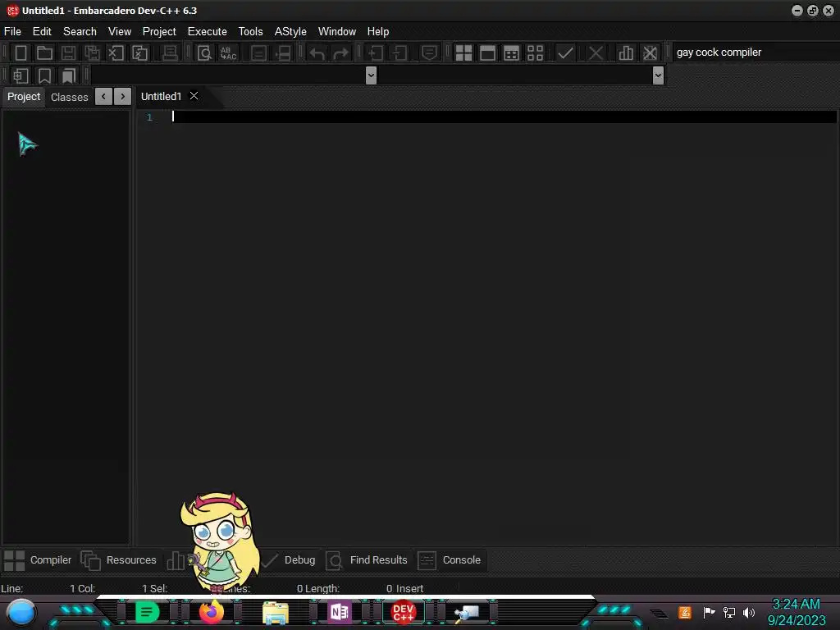Click the Open file folder icon
840x630 pixels.
click(x=44, y=52)
